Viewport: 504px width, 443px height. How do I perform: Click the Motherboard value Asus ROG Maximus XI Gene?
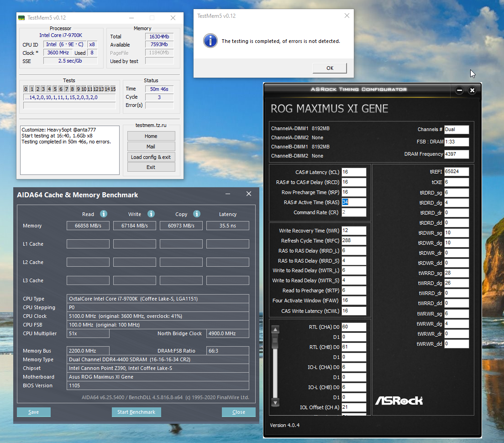coord(158,377)
